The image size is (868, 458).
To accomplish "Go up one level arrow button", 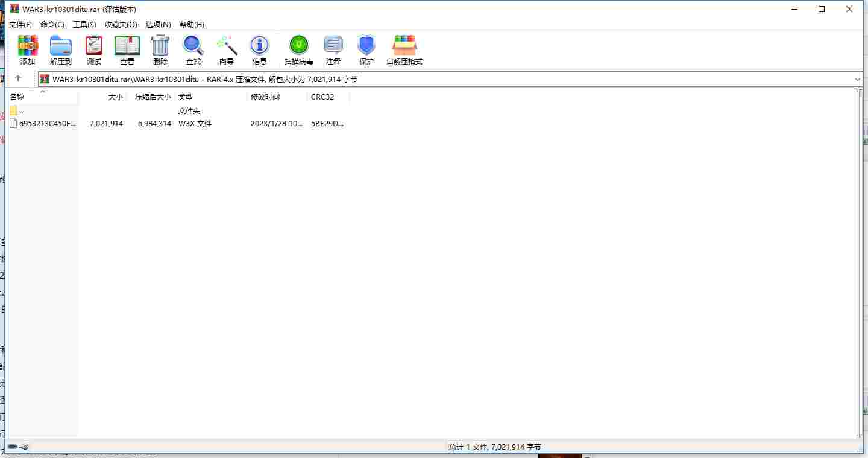I will click(18, 79).
